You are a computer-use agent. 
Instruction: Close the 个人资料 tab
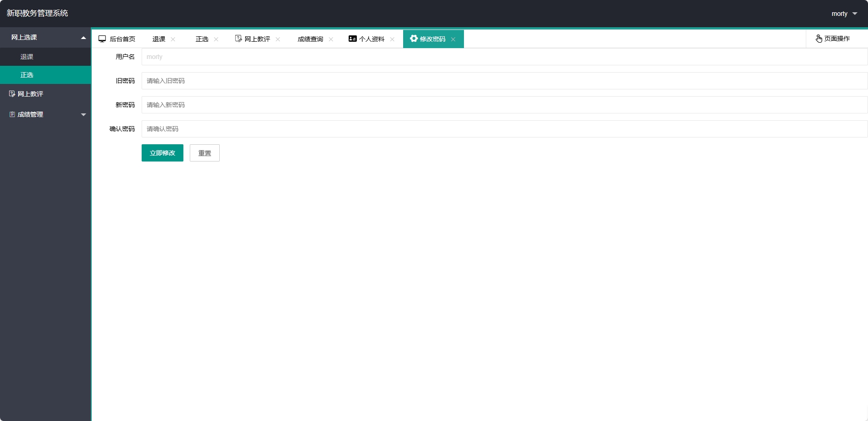(x=392, y=39)
